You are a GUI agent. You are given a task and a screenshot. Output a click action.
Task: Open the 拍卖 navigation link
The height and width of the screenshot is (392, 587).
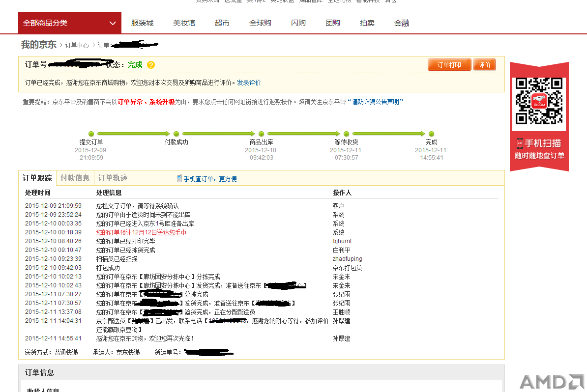(x=367, y=23)
